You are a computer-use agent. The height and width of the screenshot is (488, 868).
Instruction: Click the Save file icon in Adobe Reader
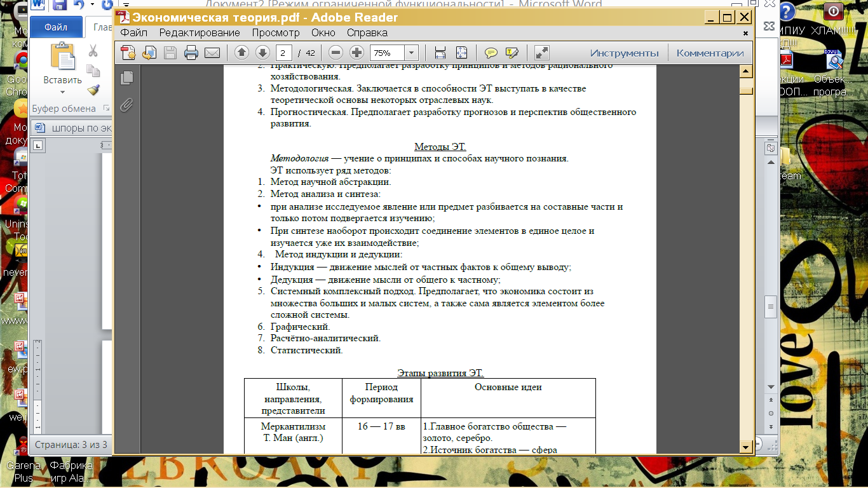(x=170, y=53)
